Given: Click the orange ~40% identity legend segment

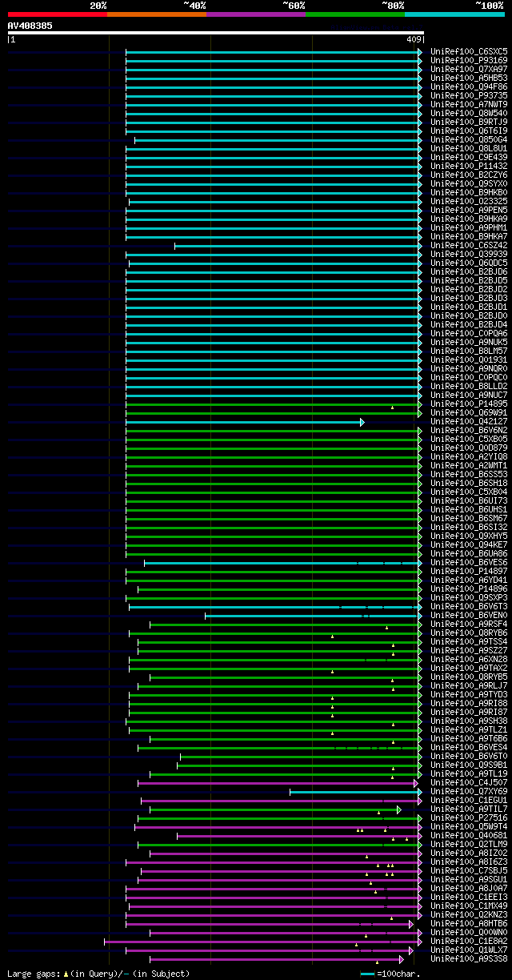Looking at the screenshot, I should (x=157, y=14).
